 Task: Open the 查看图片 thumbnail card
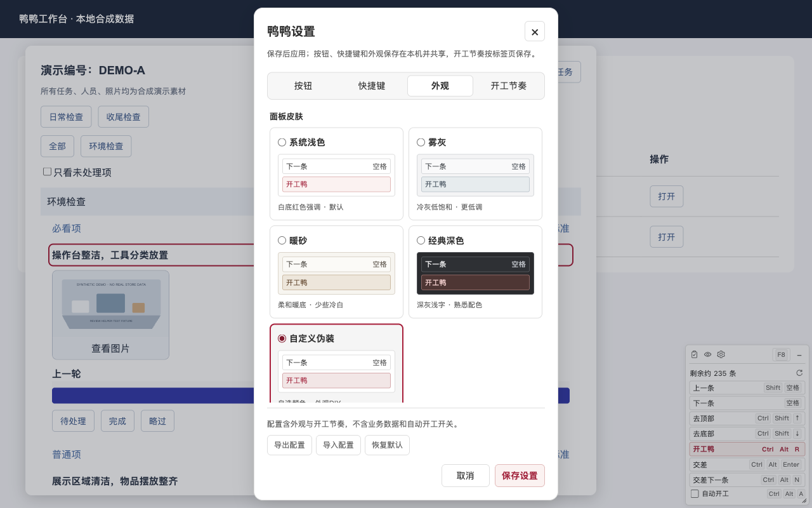click(x=110, y=315)
